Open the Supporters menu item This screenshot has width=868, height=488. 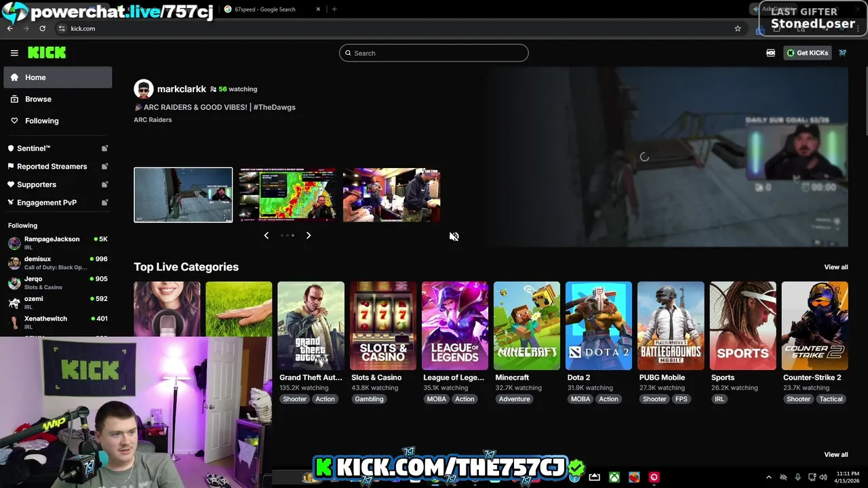point(58,184)
